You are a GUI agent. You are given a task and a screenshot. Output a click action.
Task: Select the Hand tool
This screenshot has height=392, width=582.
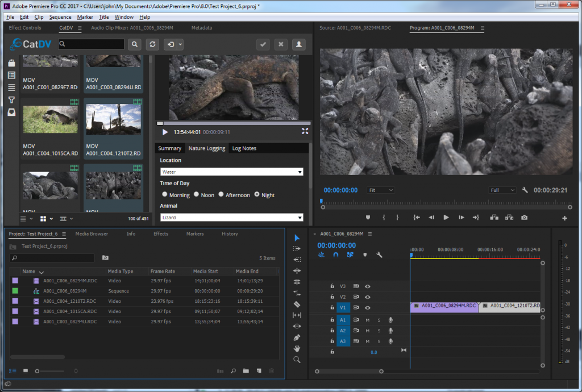coord(297,349)
